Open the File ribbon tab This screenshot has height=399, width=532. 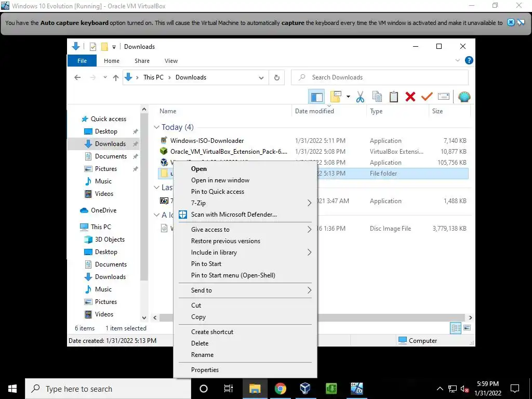coord(82,61)
